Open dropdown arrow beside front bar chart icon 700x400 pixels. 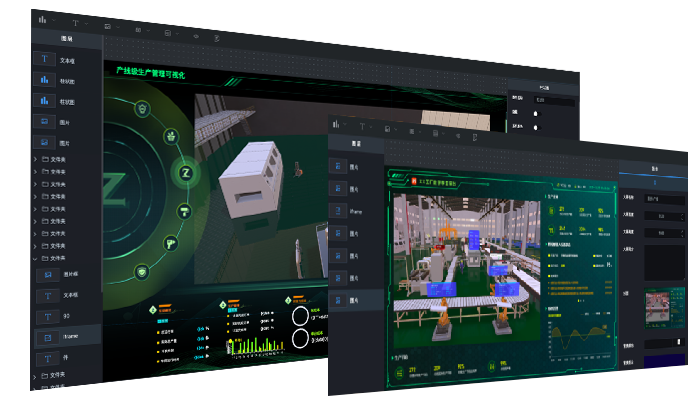click(348, 126)
